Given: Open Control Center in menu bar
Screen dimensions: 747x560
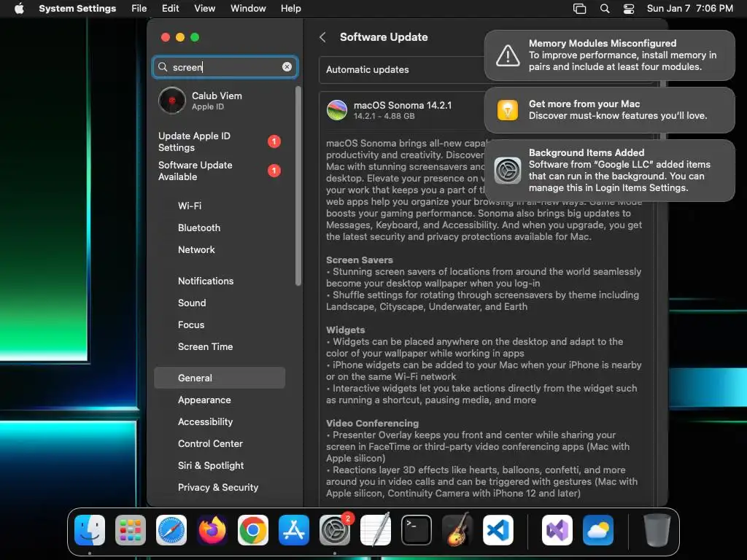Looking at the screenshot, I should click(x=629, y=9).
